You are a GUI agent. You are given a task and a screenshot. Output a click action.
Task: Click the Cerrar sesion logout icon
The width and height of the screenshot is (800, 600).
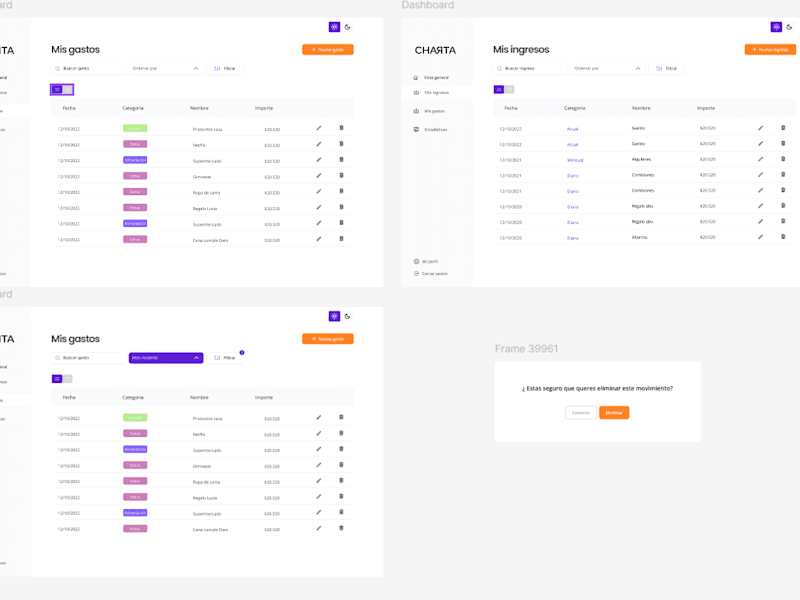pos(416,273)
